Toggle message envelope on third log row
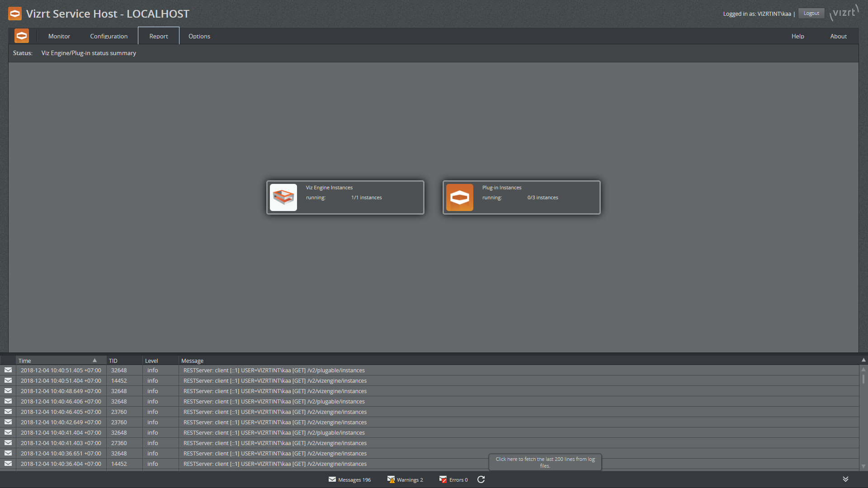The image size is (868, 488). 8,391
